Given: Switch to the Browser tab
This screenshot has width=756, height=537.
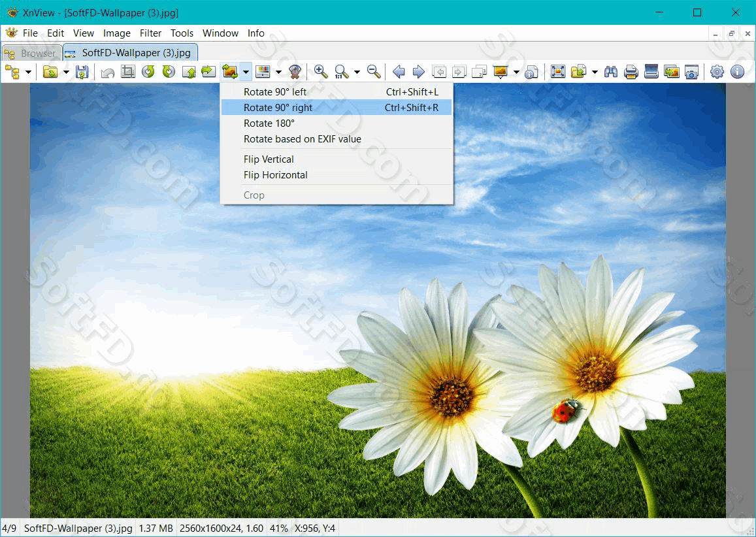Looking at the screenshot, I should point(31,53).
